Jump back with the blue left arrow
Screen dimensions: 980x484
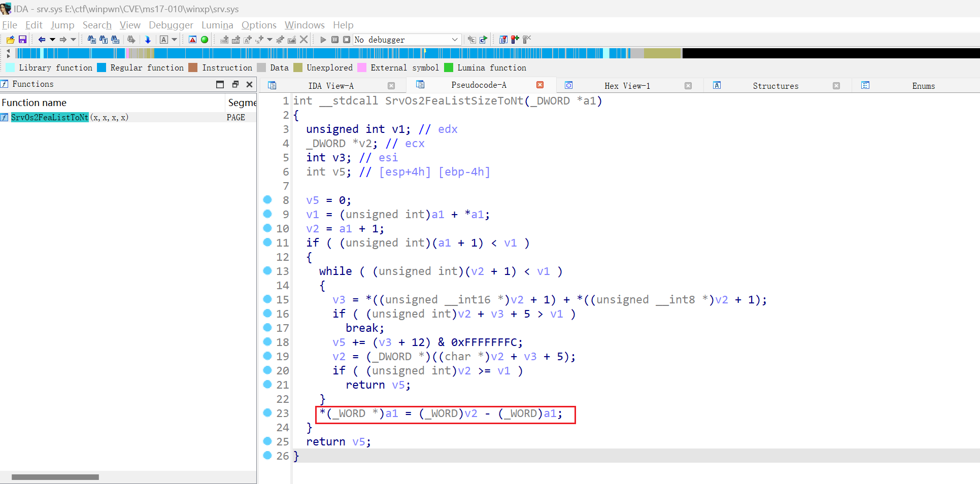(x=42, y=40)
